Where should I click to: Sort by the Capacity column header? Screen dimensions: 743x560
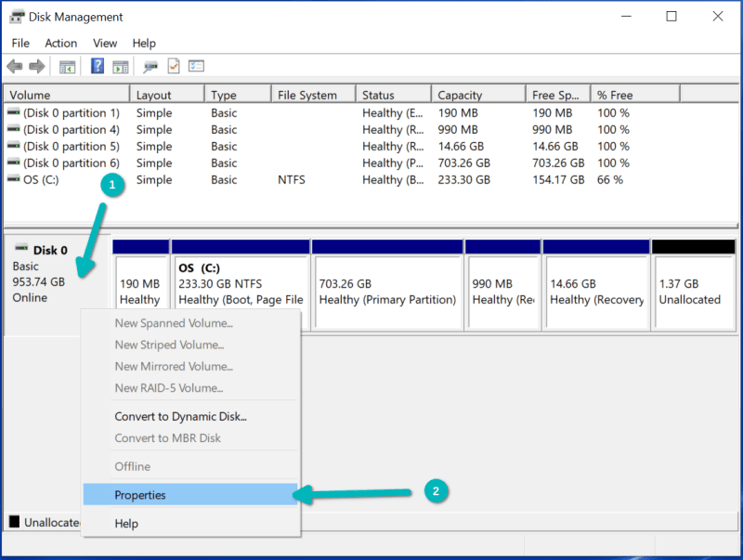click(460, 95)
